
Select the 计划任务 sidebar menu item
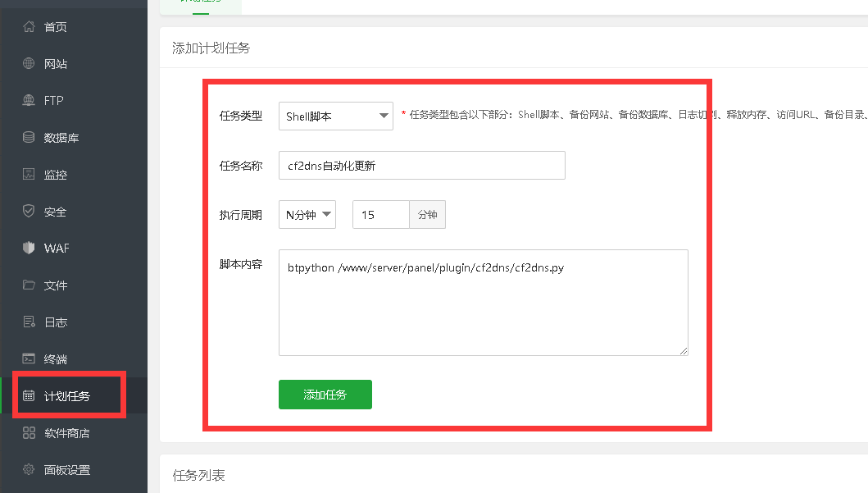click(x=67, y=396)
